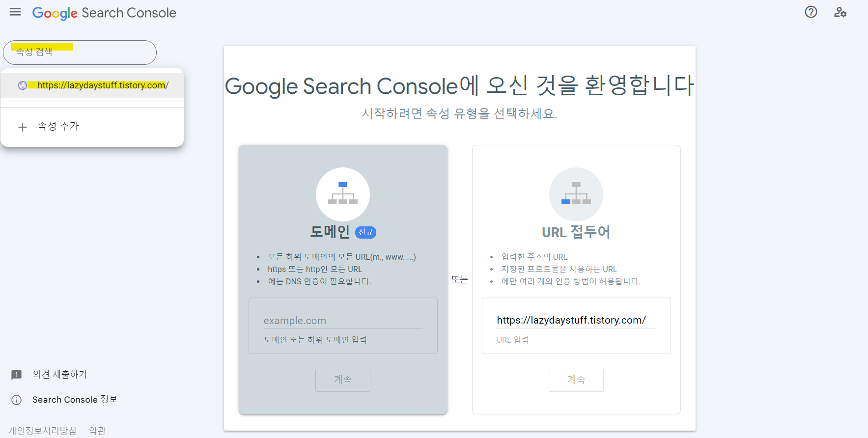Click the text 지정된 프로토콜을 사용하는 URL

(559, 269)
